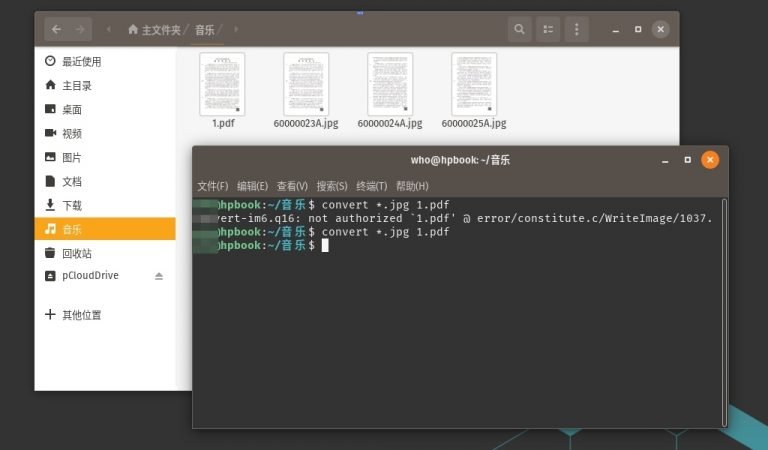Close the terminal window

710,160
